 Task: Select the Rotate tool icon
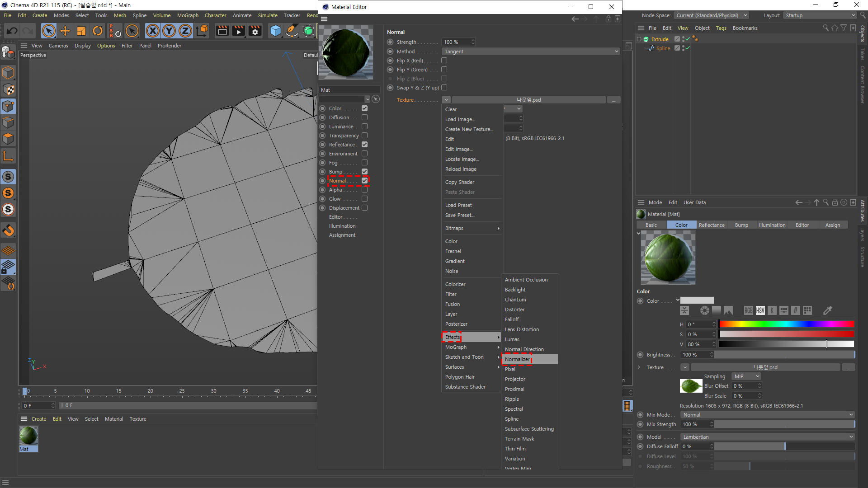98,31
